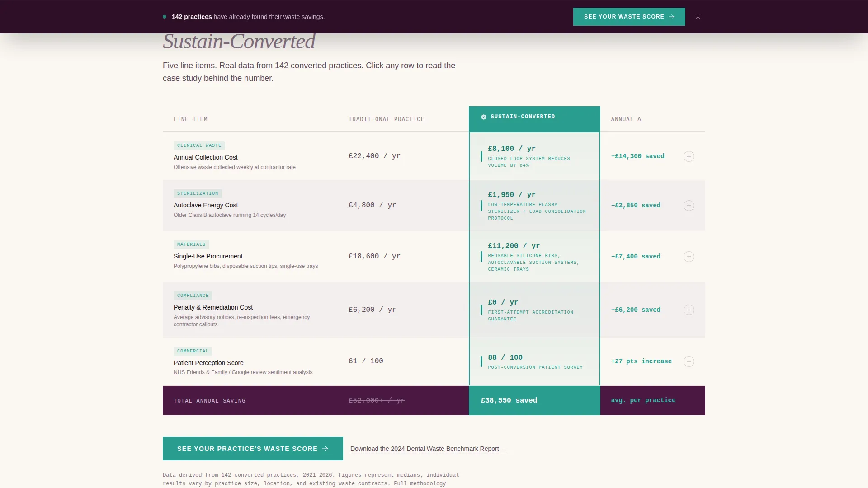Click the £4,800 / yr traditional value
868x488 pixels.
tap(372, 205)
